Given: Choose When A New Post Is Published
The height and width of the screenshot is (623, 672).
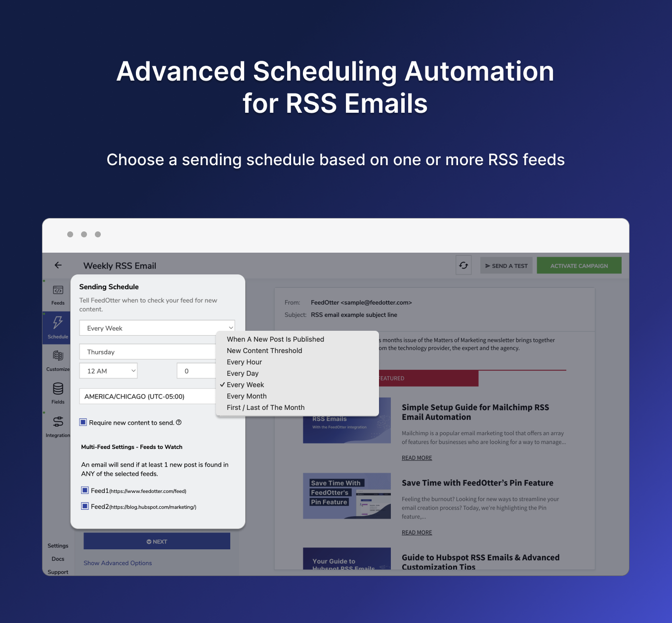Looking at the screenshot, I should coord(275,339).
